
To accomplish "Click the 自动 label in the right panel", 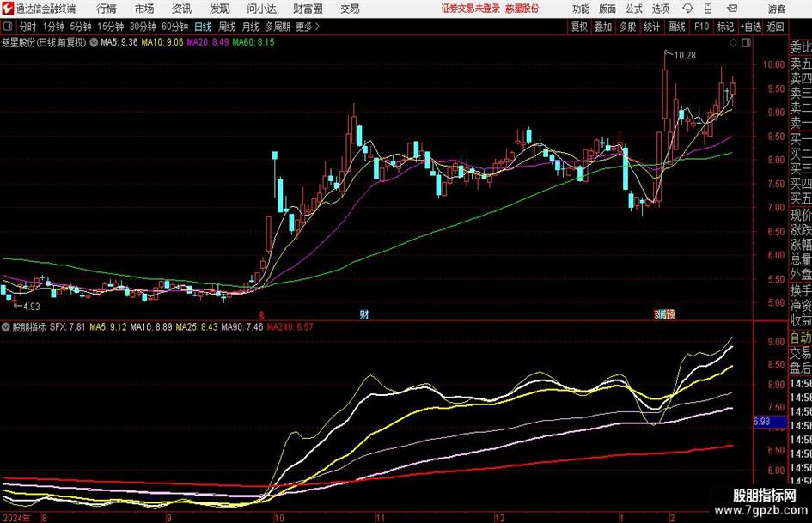I will (800, 338).
